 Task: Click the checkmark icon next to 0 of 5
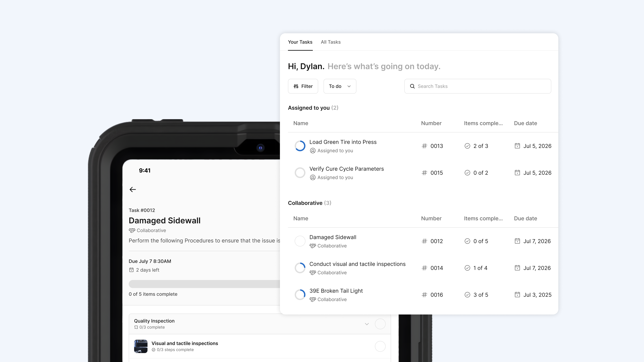coord(467,241)
